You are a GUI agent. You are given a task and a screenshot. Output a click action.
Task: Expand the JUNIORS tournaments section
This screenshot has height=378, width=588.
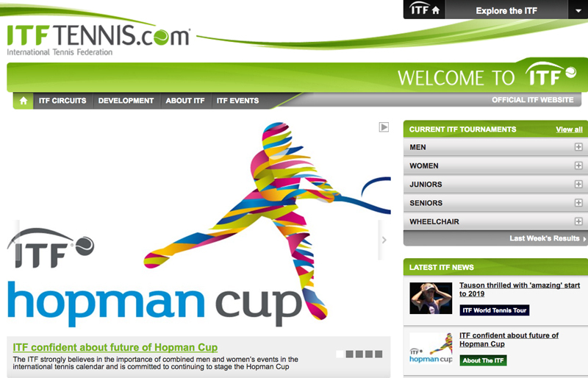click(x=578, y=185)
